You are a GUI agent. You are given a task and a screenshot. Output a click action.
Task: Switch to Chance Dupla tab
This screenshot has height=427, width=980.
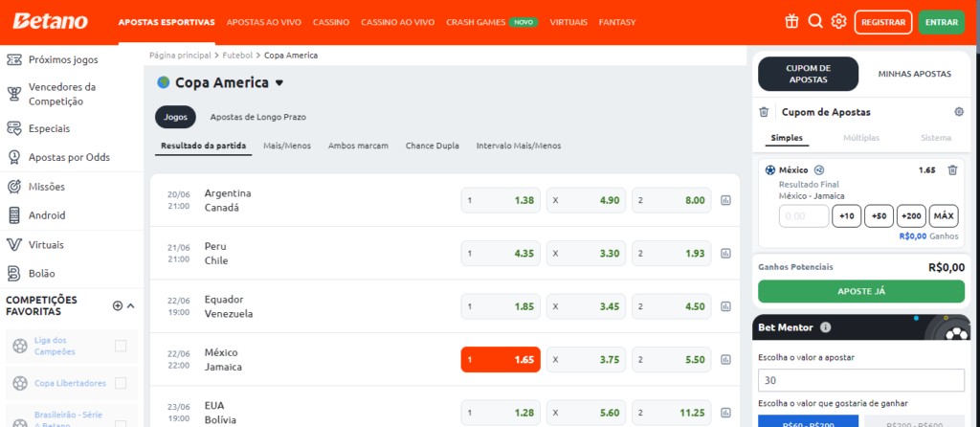(433, 146)
